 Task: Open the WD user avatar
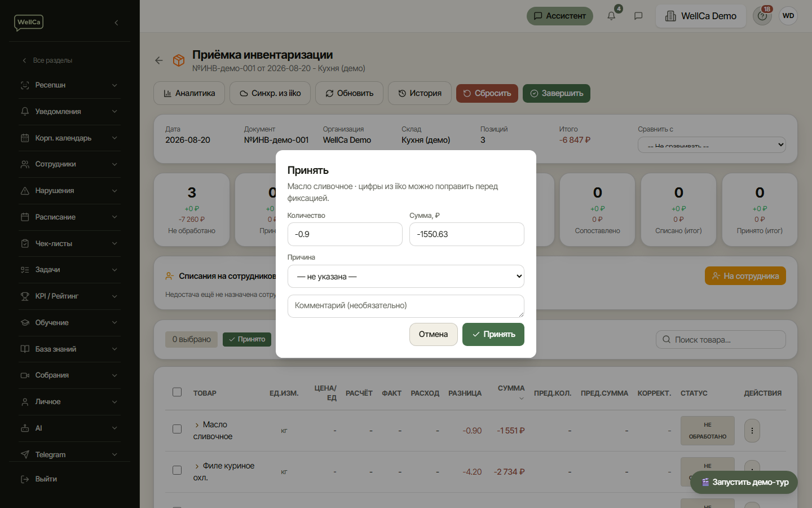788,16
